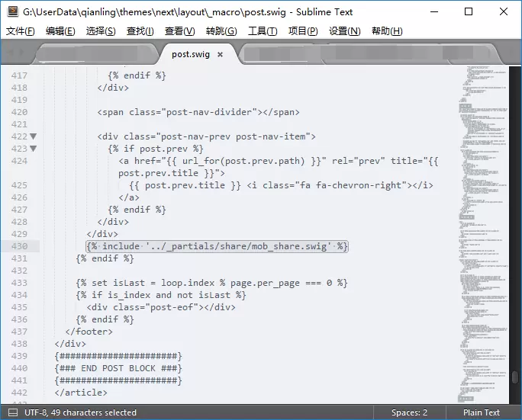Open the 设置(N) menu

(x=345, y=31)
